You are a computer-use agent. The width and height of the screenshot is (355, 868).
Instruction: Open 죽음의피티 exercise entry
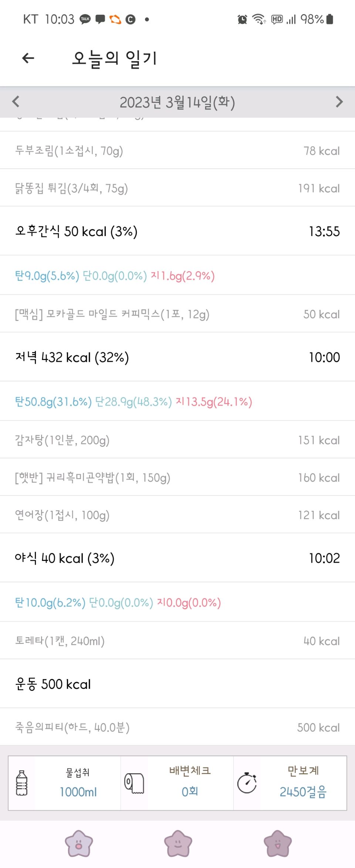click(x=177, y=727)
